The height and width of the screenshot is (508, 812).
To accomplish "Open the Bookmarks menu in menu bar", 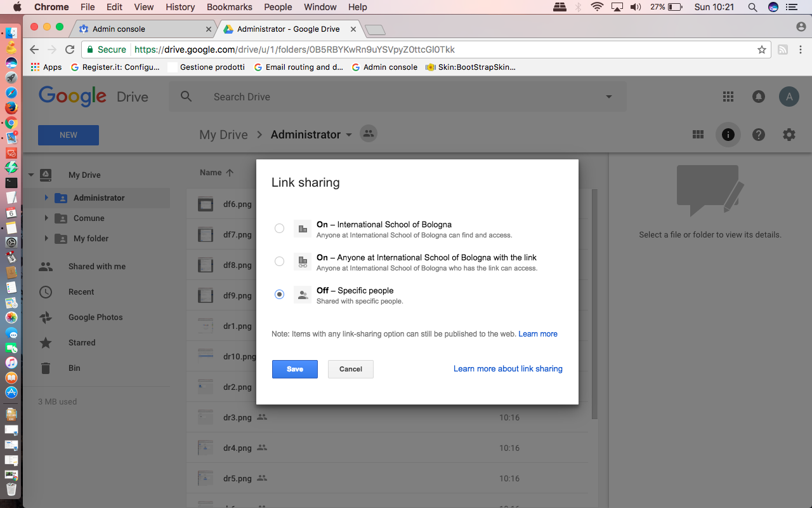I will [229, 7].
